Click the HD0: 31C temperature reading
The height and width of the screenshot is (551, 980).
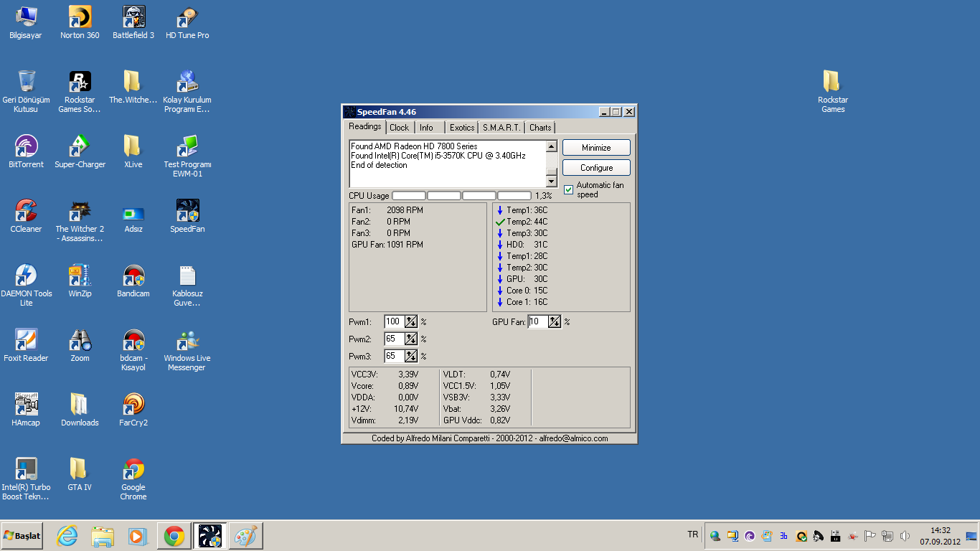point(522,245)
